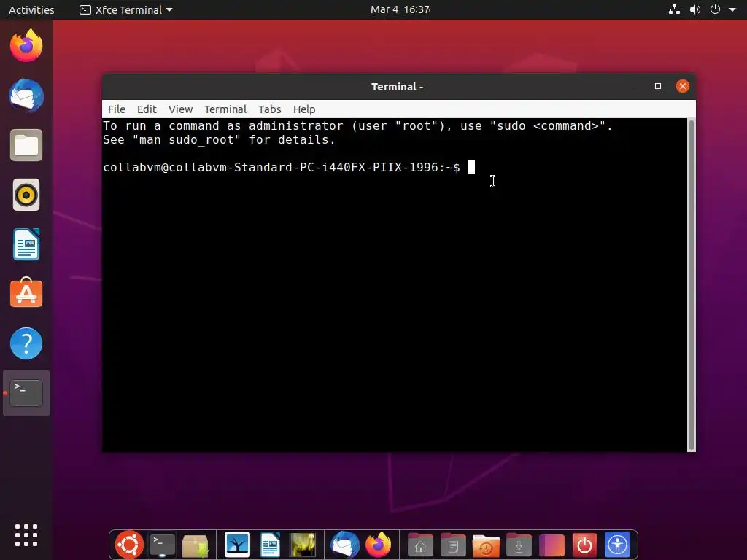Click the Ubuntu logo in bottom panel

point(129,545)
